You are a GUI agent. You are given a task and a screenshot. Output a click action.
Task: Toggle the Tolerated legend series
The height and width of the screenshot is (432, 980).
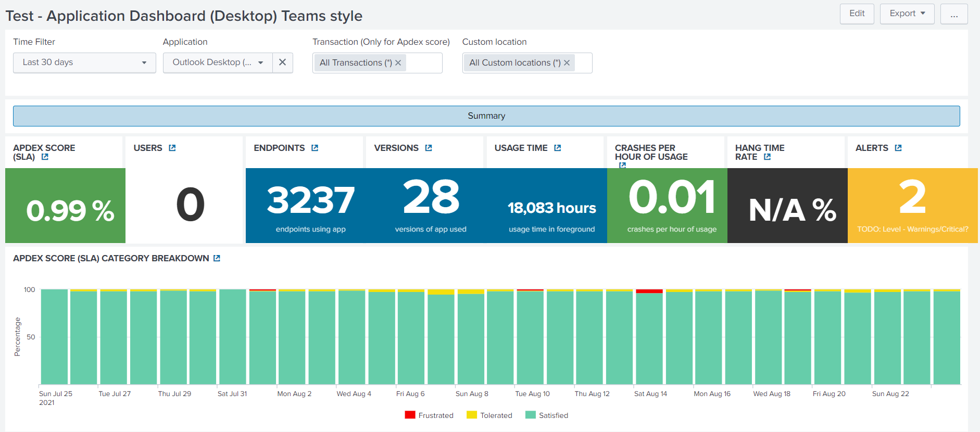490,415
